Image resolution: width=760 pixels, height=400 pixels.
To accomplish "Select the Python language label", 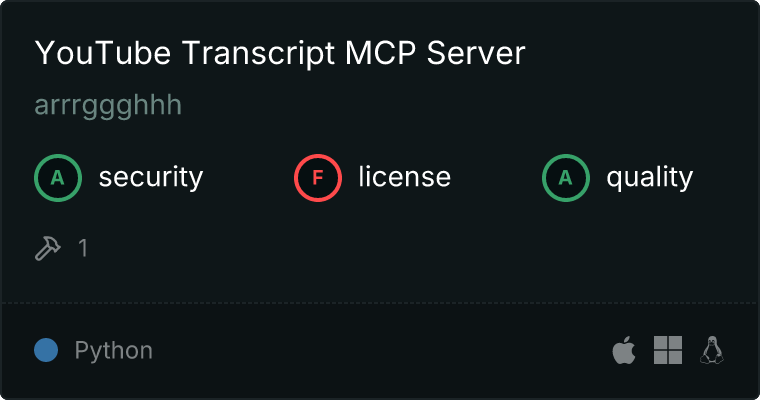I will tap(113, 351).
